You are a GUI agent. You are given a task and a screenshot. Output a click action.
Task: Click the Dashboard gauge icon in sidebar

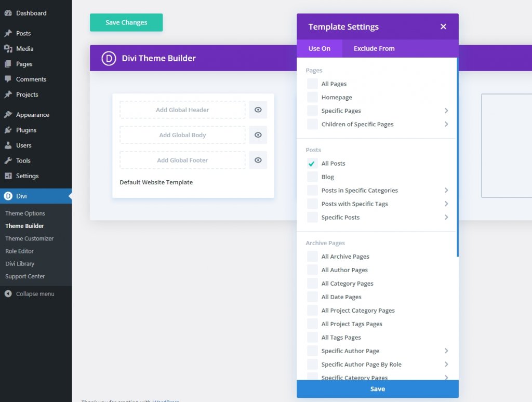(8, 13)
